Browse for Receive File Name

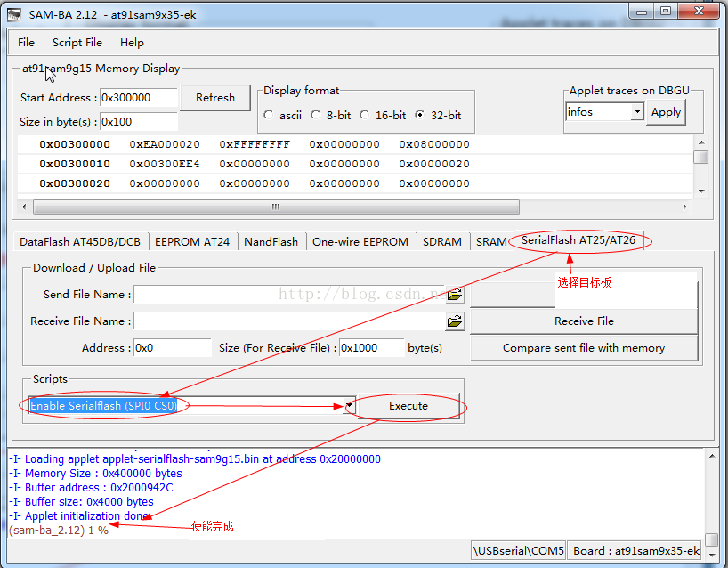(455, 321)
